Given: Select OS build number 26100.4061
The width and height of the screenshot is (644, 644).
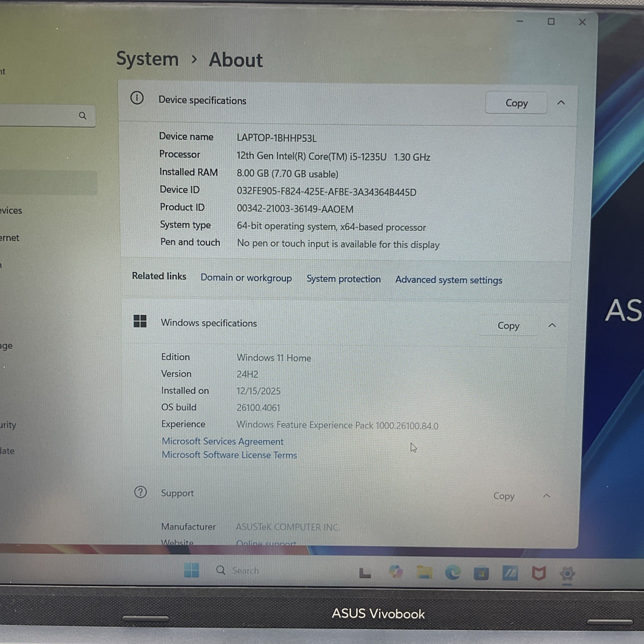Looking at the screenshot, I should point(258,408).
